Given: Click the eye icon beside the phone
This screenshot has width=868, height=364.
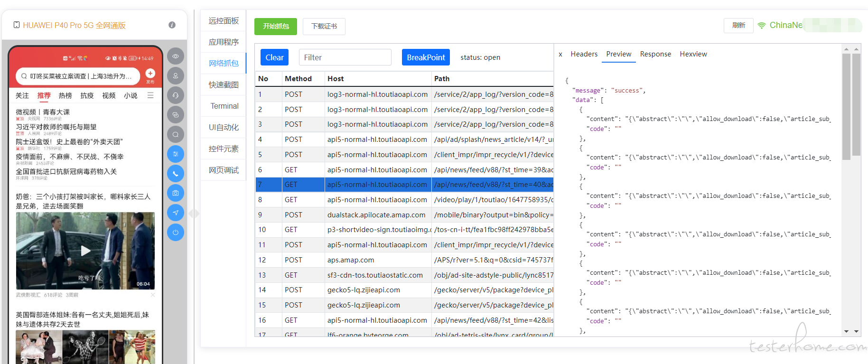Looking at the screenshot, I should (x=176, y=56).
